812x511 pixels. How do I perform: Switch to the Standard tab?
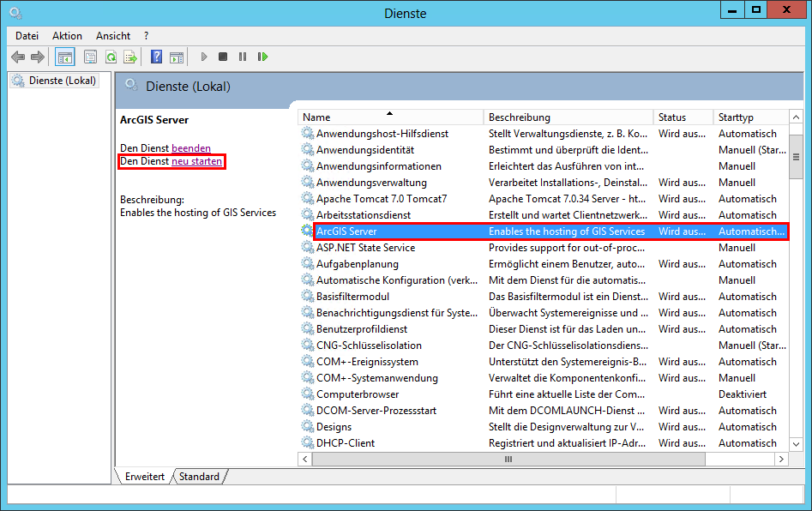198,476
